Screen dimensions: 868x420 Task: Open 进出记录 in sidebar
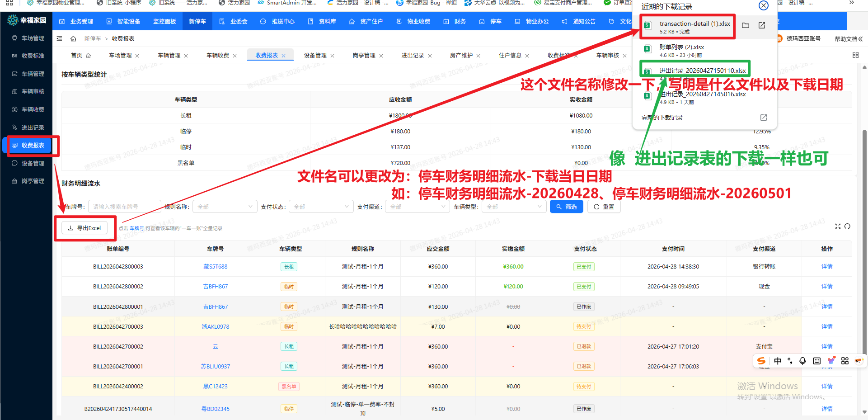point(28,127)
